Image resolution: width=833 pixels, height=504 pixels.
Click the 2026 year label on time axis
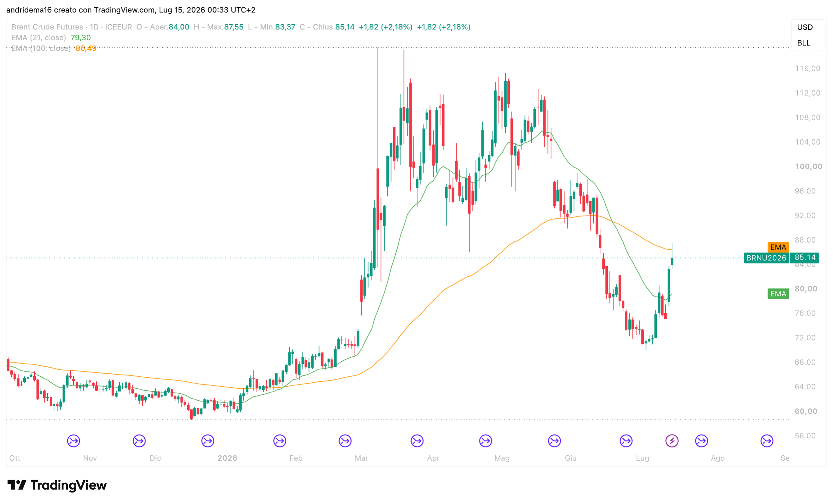pos(228,458)
